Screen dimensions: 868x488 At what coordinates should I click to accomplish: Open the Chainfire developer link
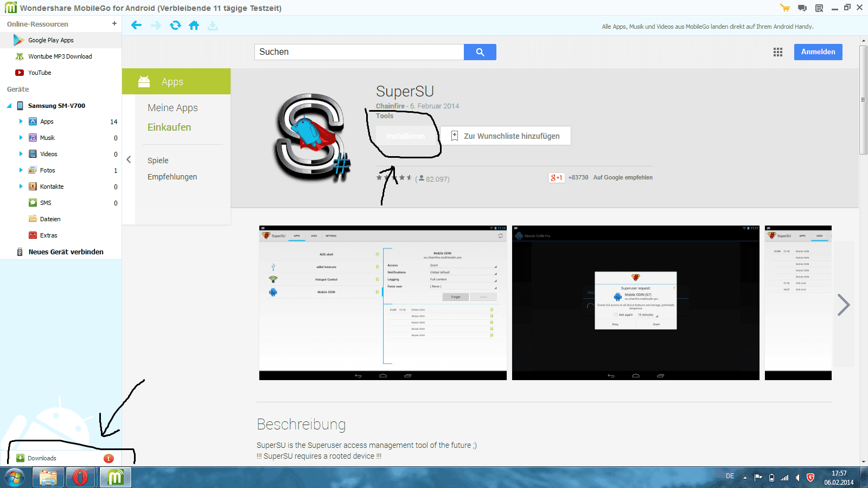[x=390, y=106]
